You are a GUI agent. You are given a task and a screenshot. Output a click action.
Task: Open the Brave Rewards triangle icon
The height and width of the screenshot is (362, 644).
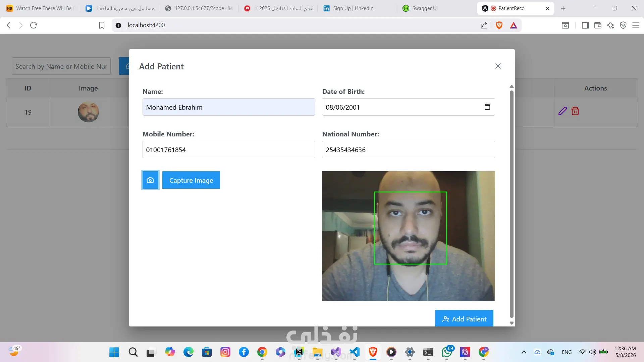point(514,25)
